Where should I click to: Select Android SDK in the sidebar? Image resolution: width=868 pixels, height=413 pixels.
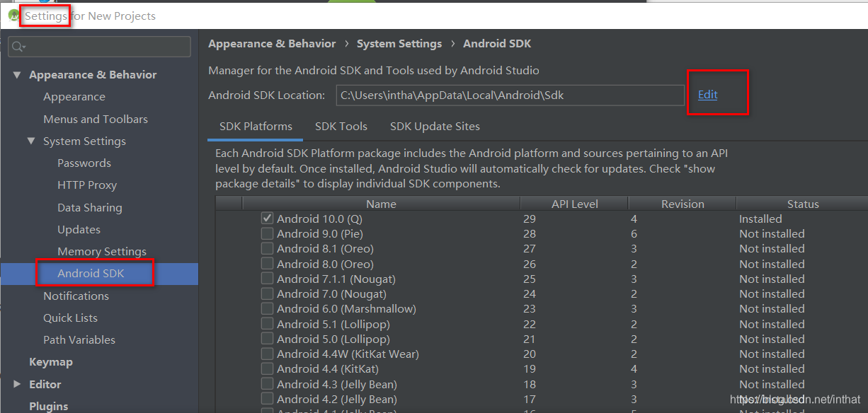[91, 274]
